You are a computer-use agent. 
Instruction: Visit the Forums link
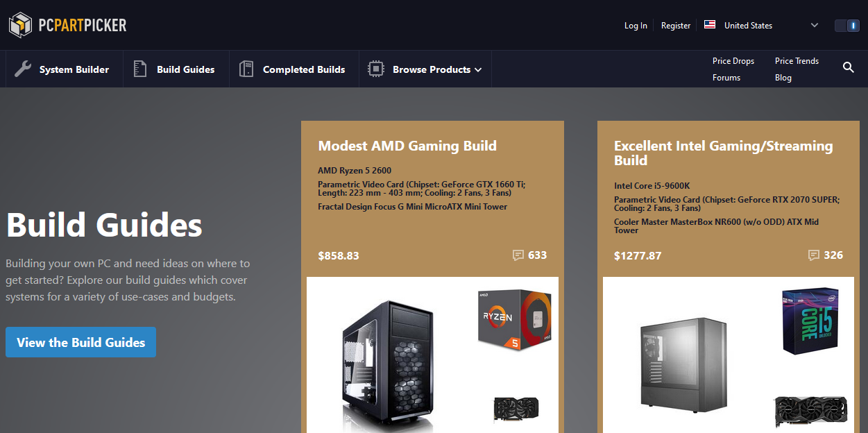pyautogui.click(x=726, y=78)
